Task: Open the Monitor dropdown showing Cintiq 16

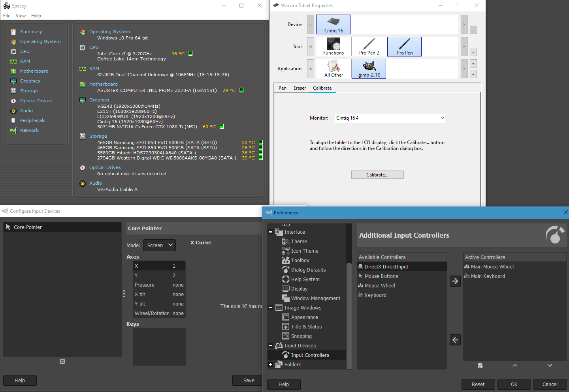Action: [390, 118]
